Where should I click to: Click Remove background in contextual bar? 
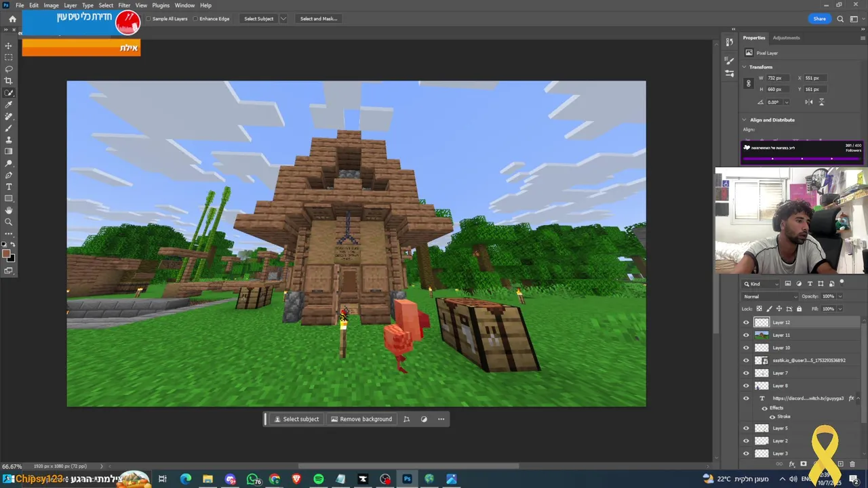pyautogui.click(x=361, y=419)
